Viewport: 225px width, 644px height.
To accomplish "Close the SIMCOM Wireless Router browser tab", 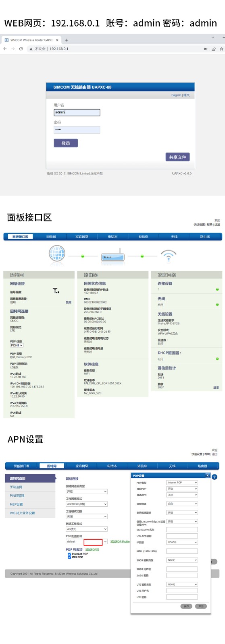I will 57,40.
